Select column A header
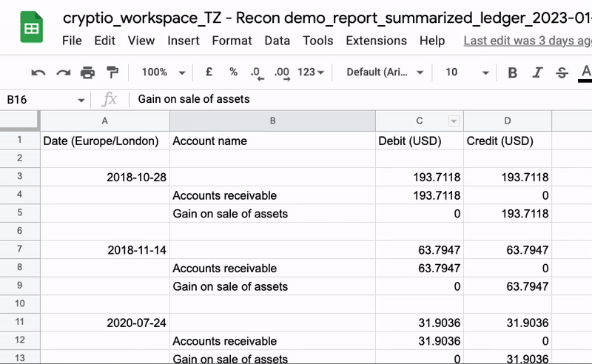Screen dimensions: 592x364 [x=105, y=121]
